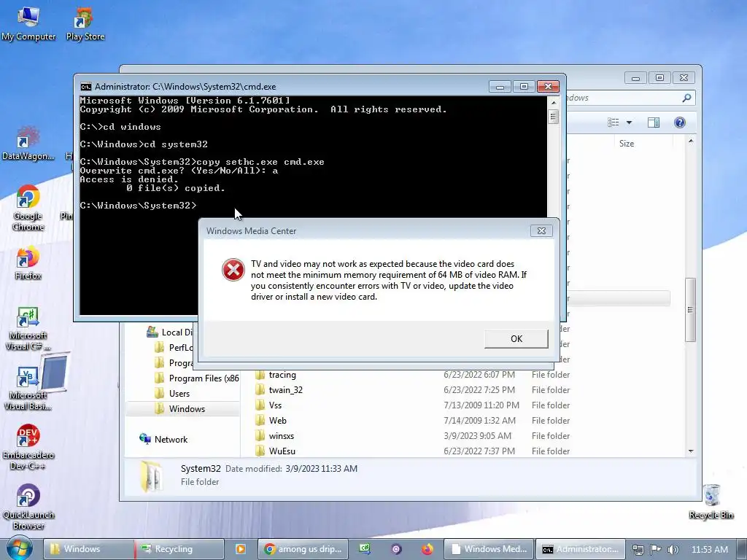Click cmd window scrollbar thumb

pos(553,117)
